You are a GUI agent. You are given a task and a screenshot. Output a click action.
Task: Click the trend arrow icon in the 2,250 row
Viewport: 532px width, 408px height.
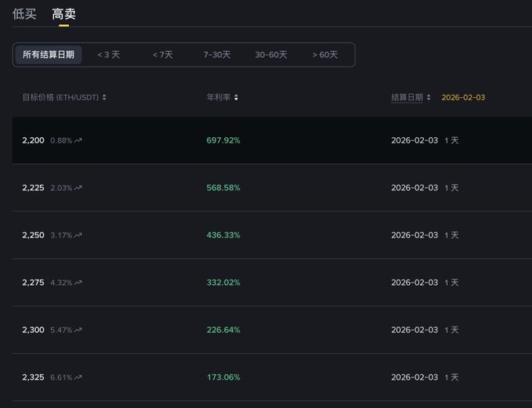[78, 235]
